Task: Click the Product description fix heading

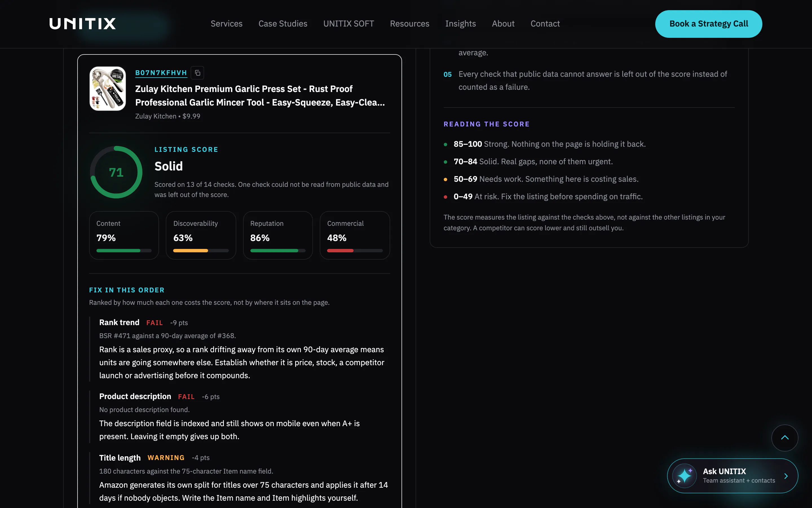Action: (135, 397)
